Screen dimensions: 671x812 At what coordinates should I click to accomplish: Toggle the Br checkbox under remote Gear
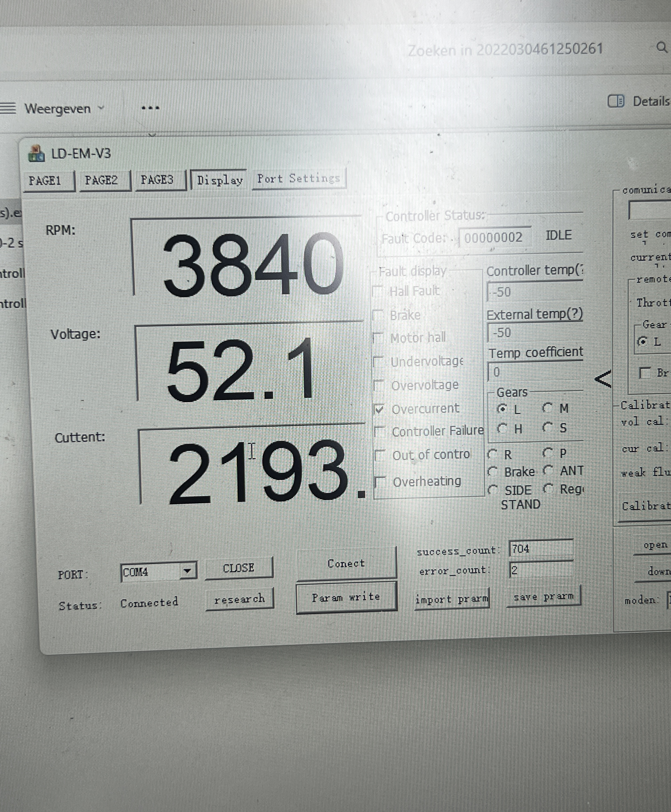point(644,373)
